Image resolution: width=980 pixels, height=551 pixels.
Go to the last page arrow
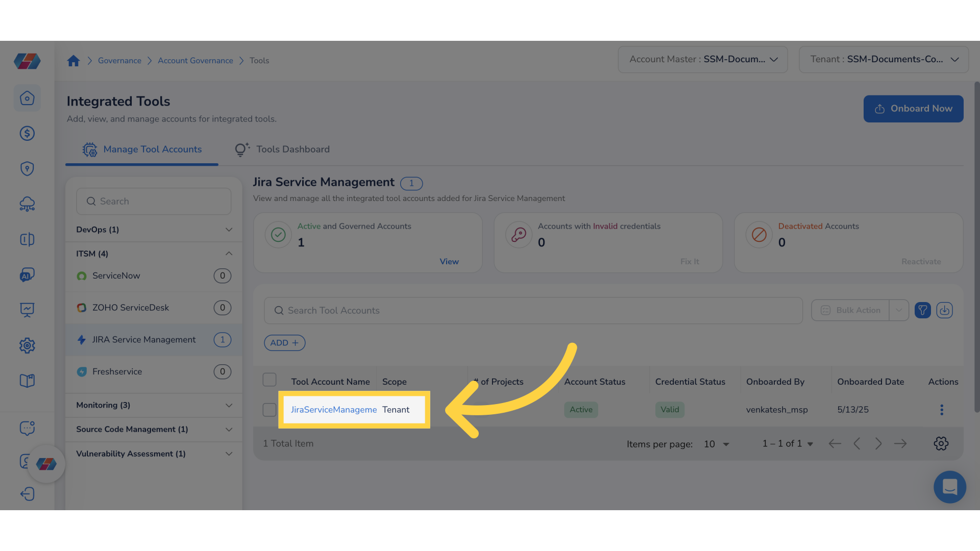[x=900, y=443]
